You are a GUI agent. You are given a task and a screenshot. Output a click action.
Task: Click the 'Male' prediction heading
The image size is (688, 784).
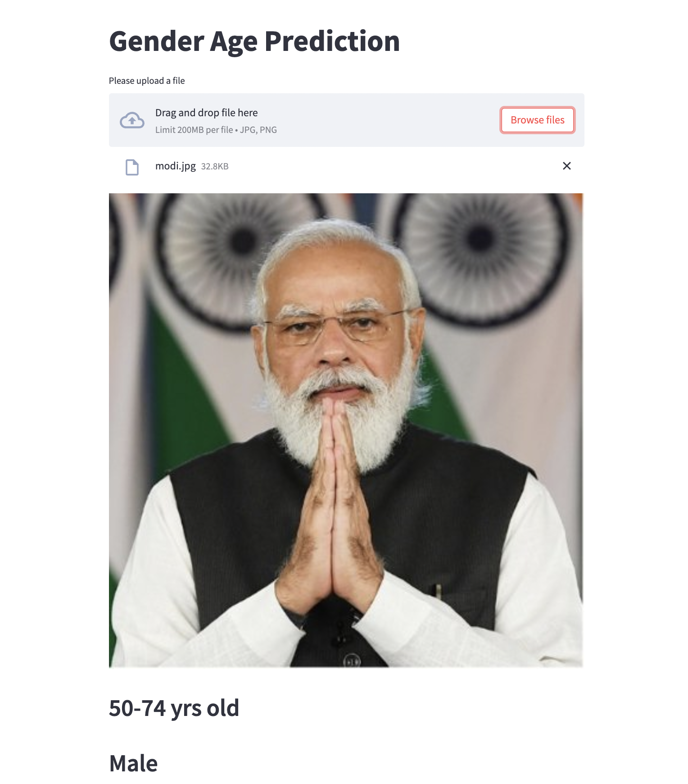(133, 763)
